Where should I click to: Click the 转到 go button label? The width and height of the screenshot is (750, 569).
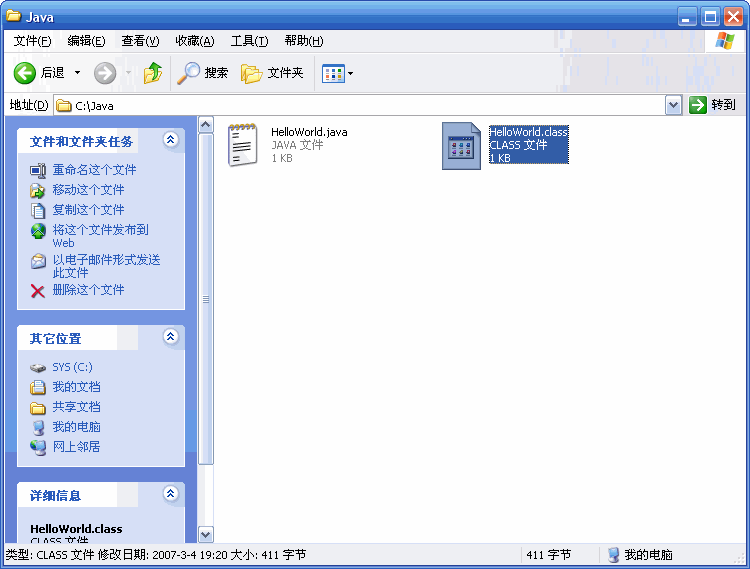[723, 105]
